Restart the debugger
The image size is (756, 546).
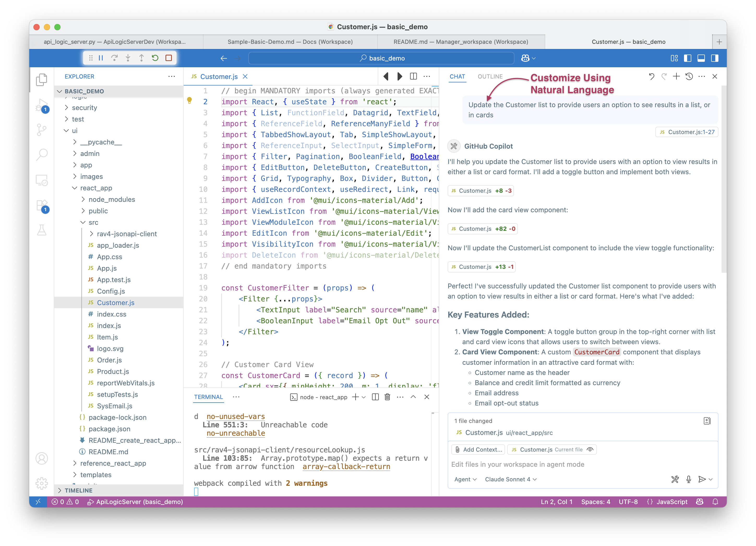(x=155, y=58)
